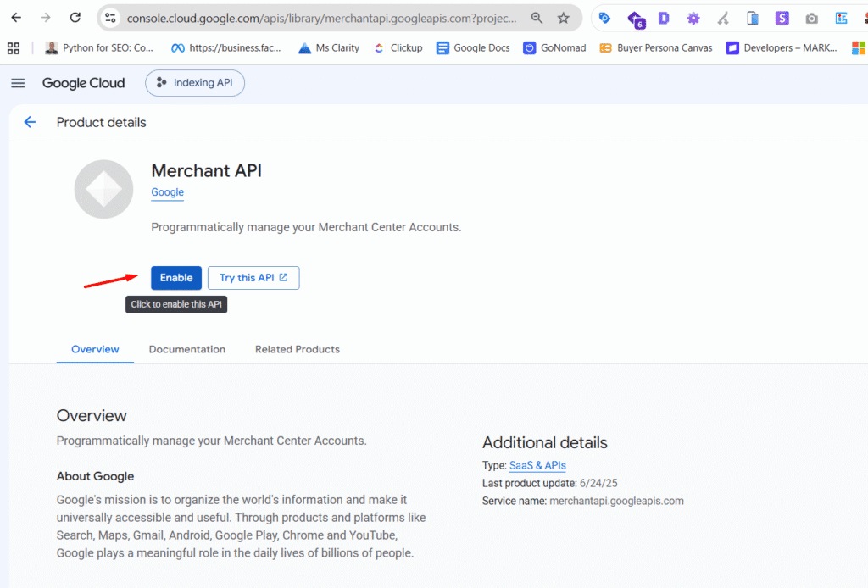Switch to the Documentation tab
868x588 pixels.
pos(187,349)
